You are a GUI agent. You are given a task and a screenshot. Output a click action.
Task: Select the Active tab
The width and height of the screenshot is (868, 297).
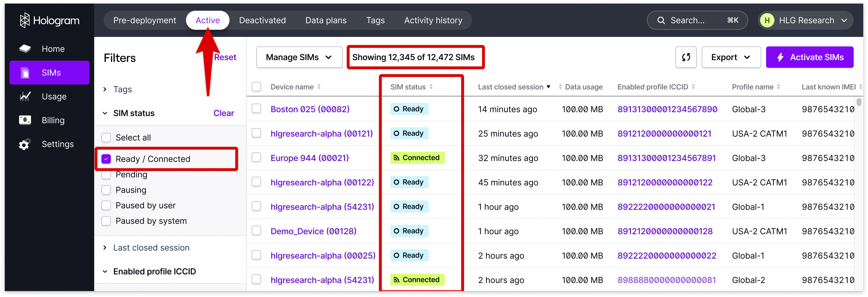point(207,21)
